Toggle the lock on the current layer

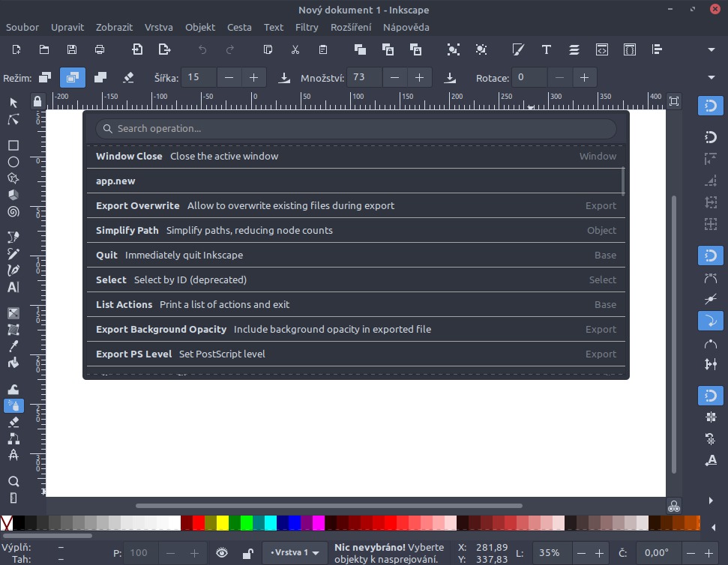pyautogui.click(x=247, y=553)
